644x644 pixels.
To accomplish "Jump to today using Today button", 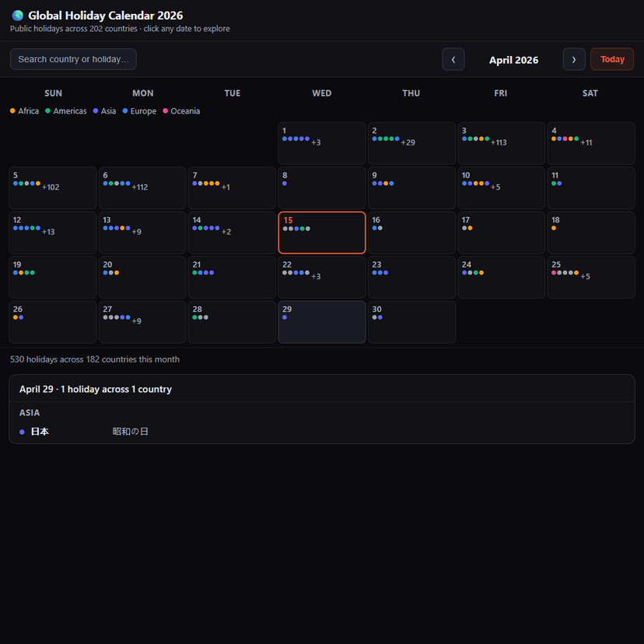I will pyautogui.click(x=612, y=59).
